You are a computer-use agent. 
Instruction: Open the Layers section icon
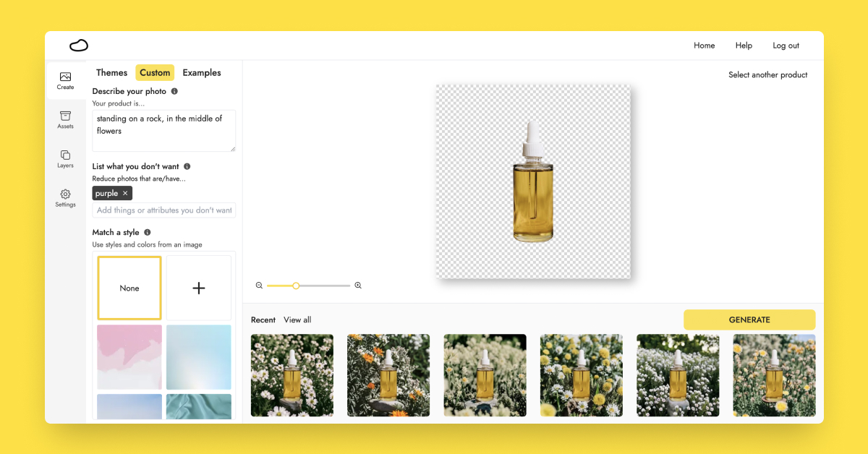pos(65,159)
